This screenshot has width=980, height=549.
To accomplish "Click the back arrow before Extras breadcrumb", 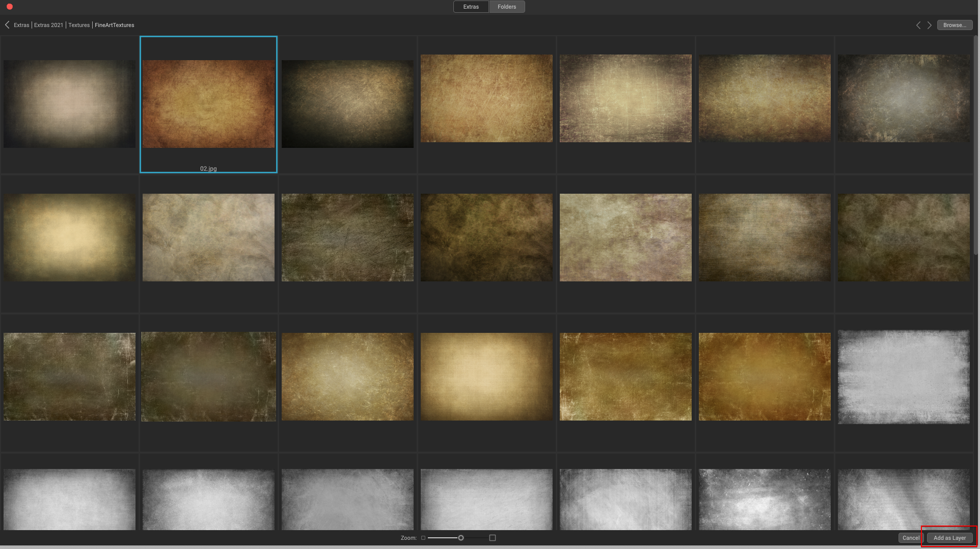I will pos(7,25).
